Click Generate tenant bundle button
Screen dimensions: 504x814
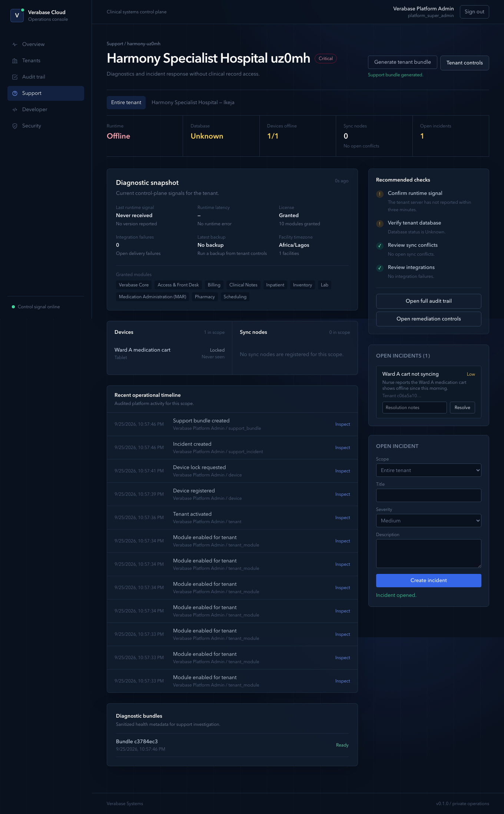click(402, 62)
